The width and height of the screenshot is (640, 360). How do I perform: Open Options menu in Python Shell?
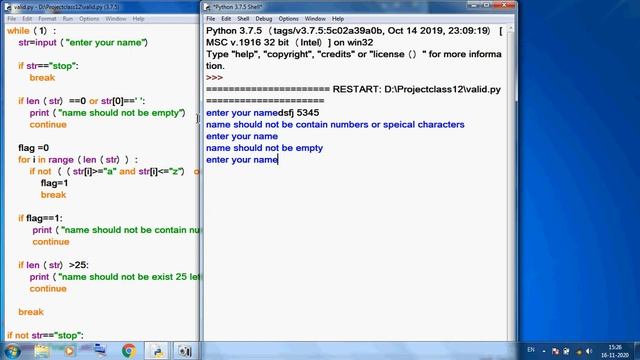pos(289,19)
